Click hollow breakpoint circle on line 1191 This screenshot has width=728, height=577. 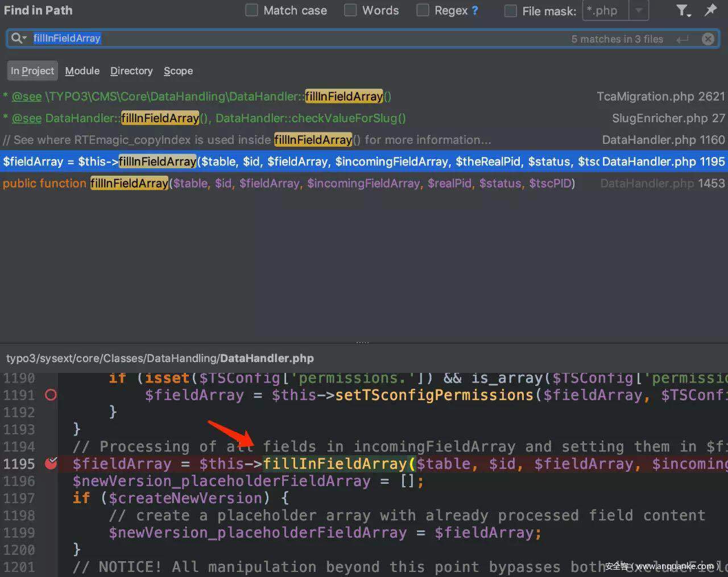click(51, 395)
